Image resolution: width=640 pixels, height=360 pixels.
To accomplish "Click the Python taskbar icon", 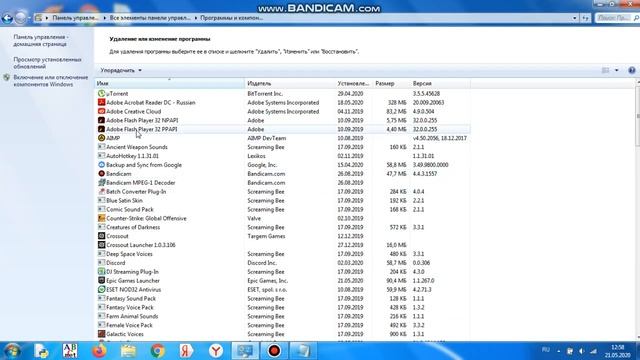I will 41,351.
